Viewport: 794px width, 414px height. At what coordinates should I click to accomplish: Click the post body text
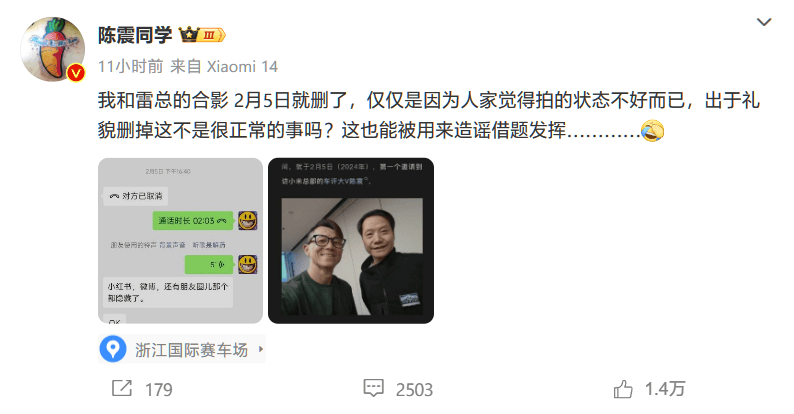pos(428,115)
